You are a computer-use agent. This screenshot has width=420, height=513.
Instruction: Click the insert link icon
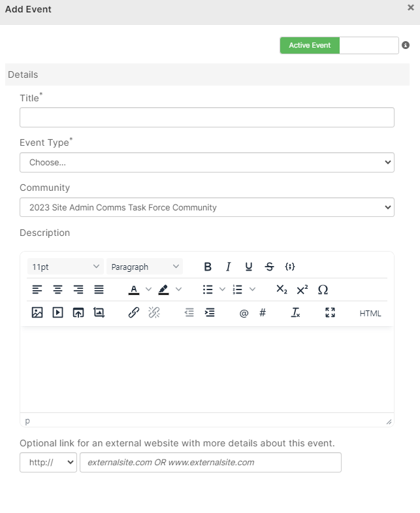click(134, 313)
